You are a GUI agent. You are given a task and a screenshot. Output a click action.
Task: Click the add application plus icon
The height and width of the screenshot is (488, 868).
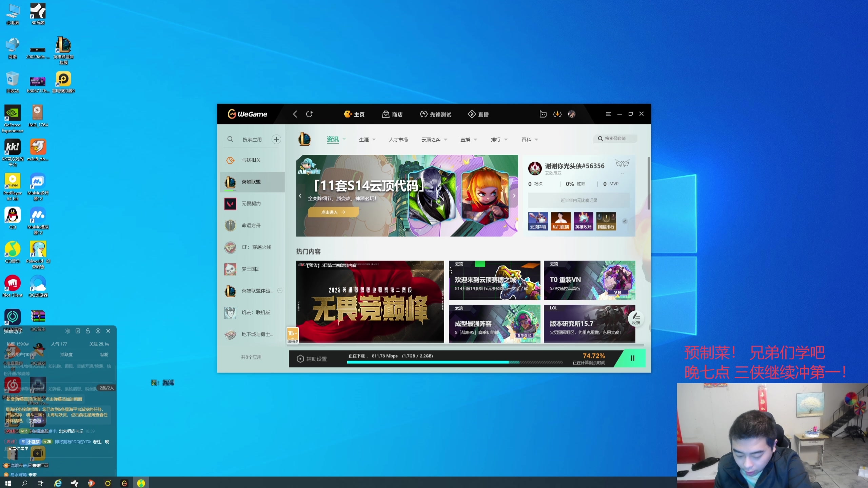276,139
